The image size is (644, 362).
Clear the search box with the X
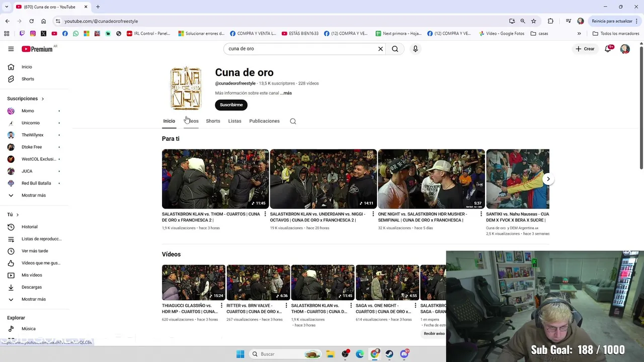[x=380, y=49]
